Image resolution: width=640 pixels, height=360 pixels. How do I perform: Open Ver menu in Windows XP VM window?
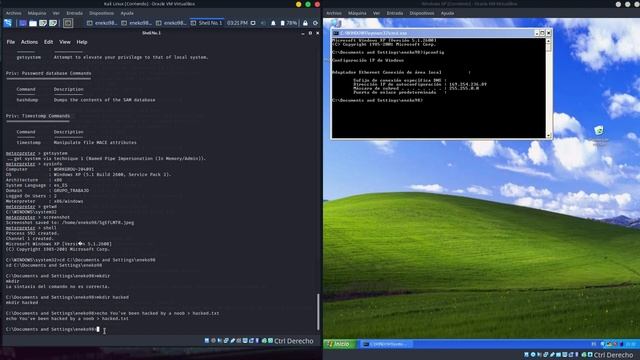coord(376,13)
